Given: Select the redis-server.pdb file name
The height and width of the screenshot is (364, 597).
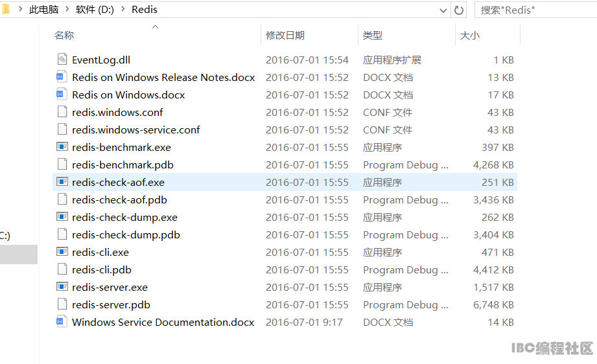Looking at the screenshot, I should point(111,304).
